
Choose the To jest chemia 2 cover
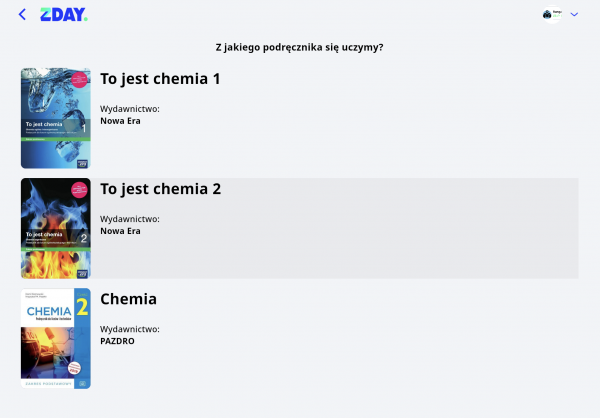point(56,228)
